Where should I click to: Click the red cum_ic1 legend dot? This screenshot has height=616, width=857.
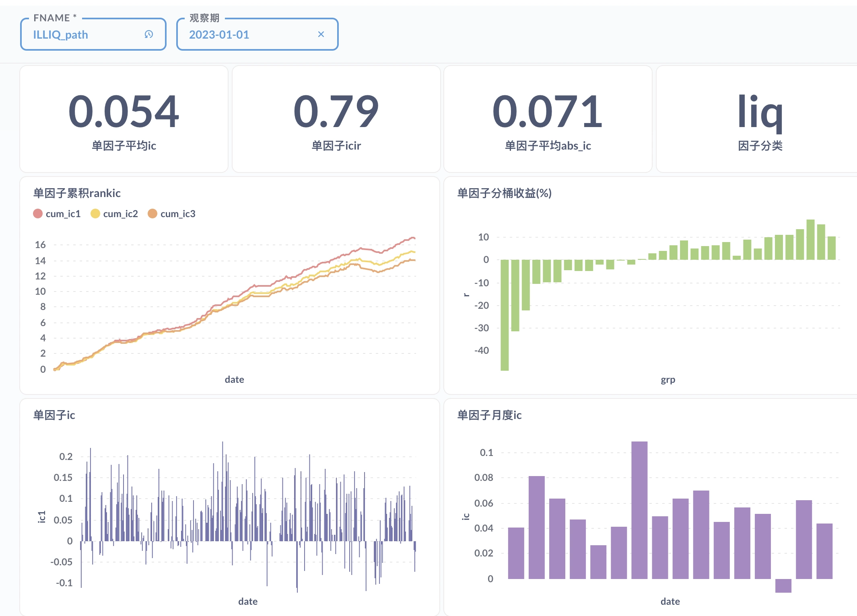coord(38,214)
